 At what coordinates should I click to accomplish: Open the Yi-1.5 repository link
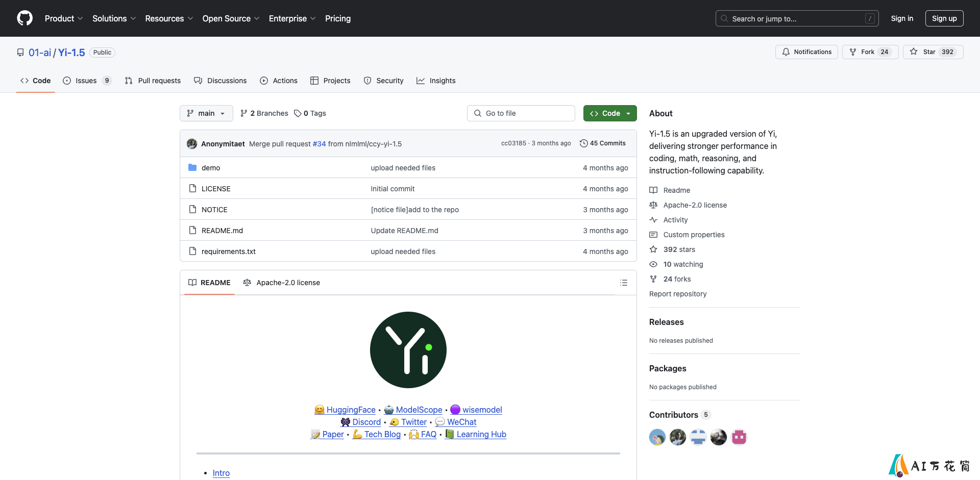pyautogui.click(x=71, y=53)
